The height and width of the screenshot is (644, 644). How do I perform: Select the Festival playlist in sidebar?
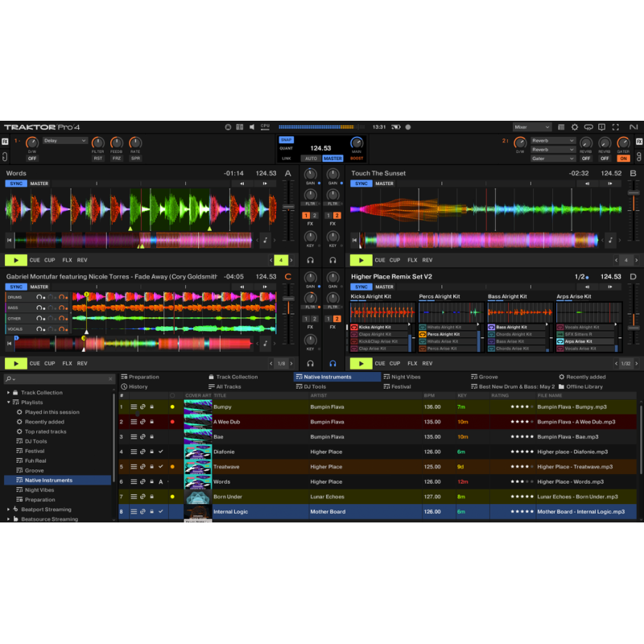pos(35,451)
